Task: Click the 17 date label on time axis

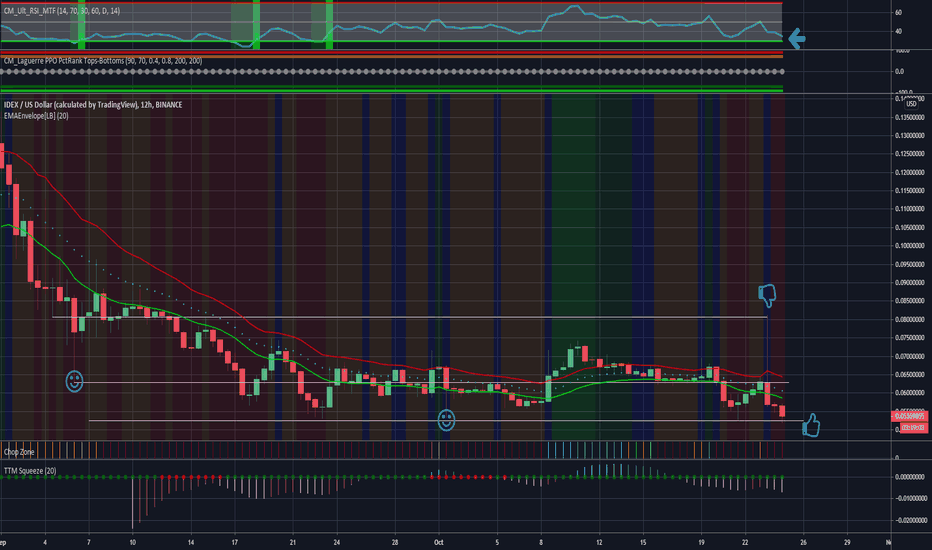Action: tap(235, 542)
